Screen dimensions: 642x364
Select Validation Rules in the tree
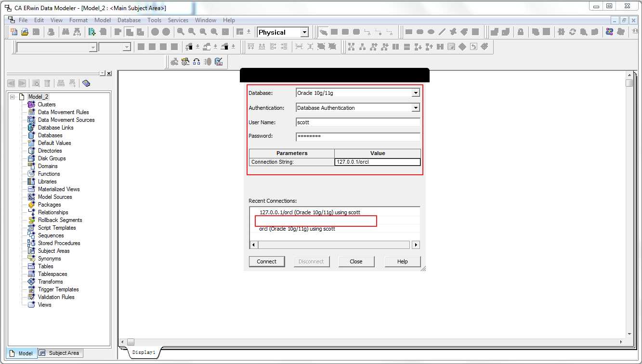56,297
